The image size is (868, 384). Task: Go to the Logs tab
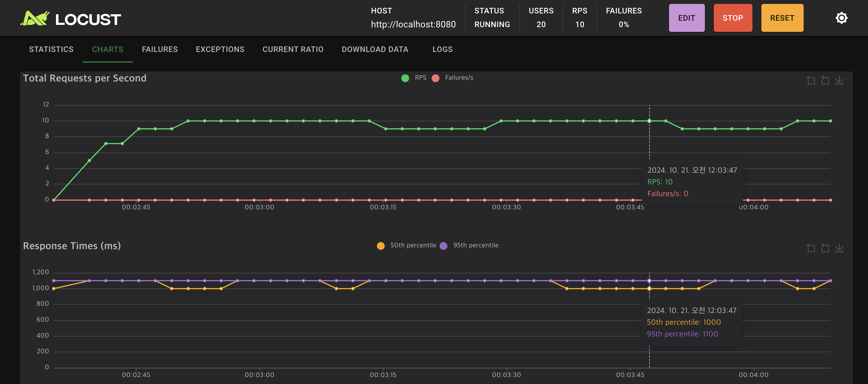tap(442, 49)
